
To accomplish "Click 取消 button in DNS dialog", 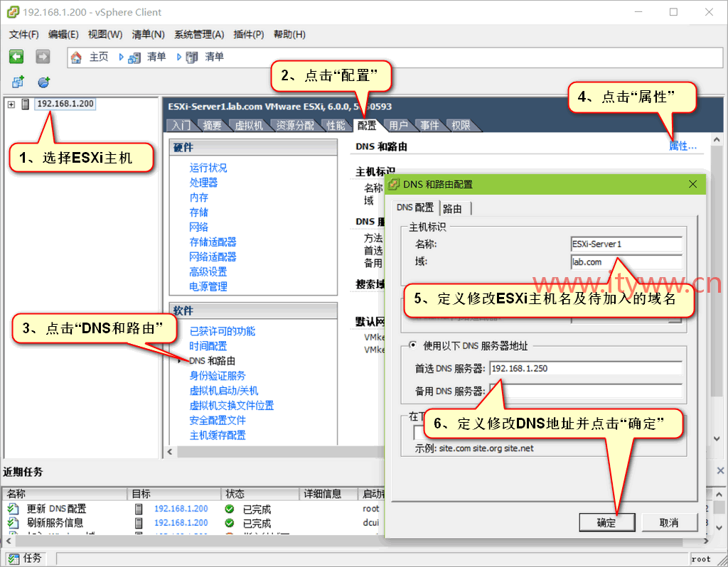I will (669, 523).
